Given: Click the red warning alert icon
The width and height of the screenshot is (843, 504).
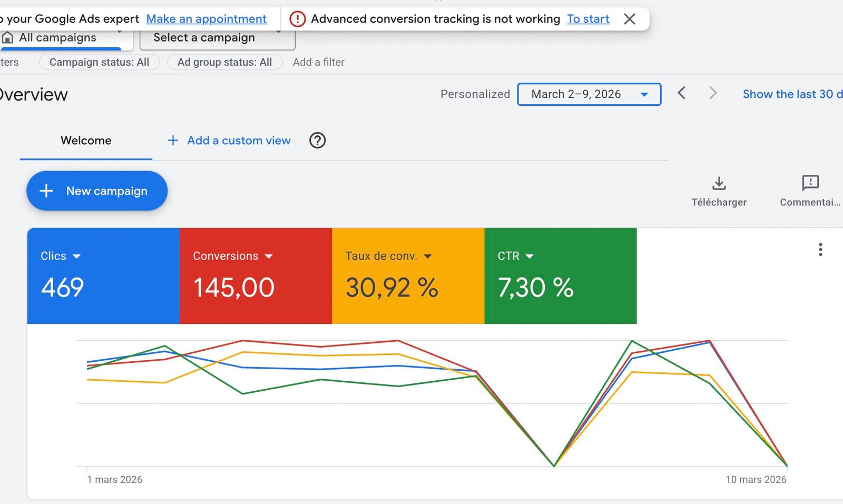Looking at the screenshot, I should [x=298, y=19].
